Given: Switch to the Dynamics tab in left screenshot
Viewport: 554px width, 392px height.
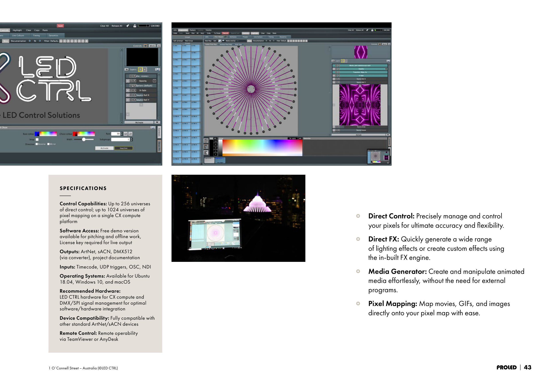Looking at the screenshot, I should coord(53,35).
